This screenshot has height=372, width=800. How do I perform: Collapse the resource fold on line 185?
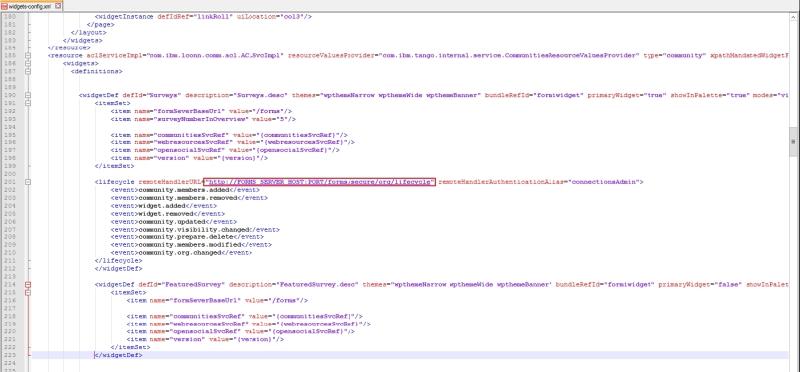point(29,56)
